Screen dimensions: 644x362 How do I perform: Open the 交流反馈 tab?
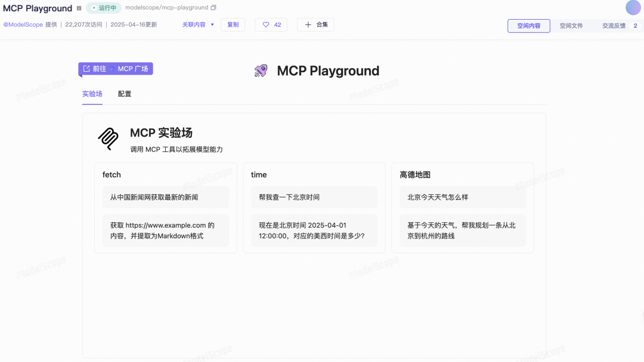pyautogui.click(x=614, y=26)
